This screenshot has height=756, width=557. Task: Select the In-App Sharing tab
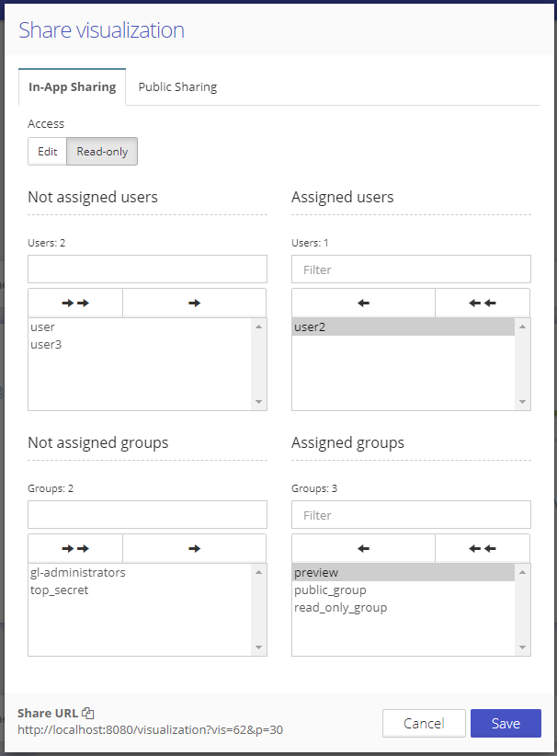73,87
